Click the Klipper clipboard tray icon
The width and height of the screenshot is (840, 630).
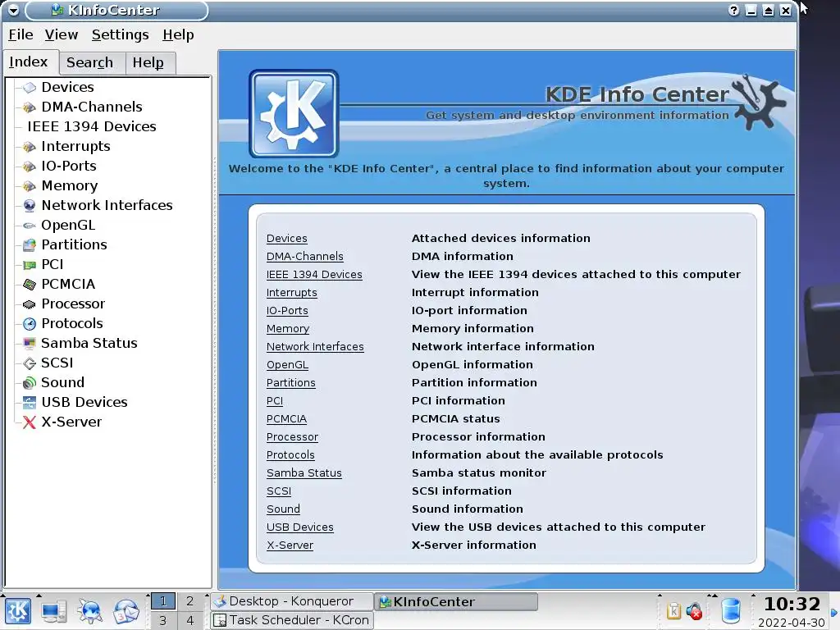(x=673, y=610)
